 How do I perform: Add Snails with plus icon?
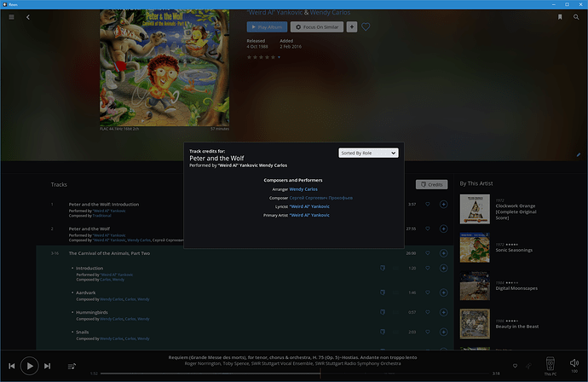pyautogui.click(x=444, y=332)
